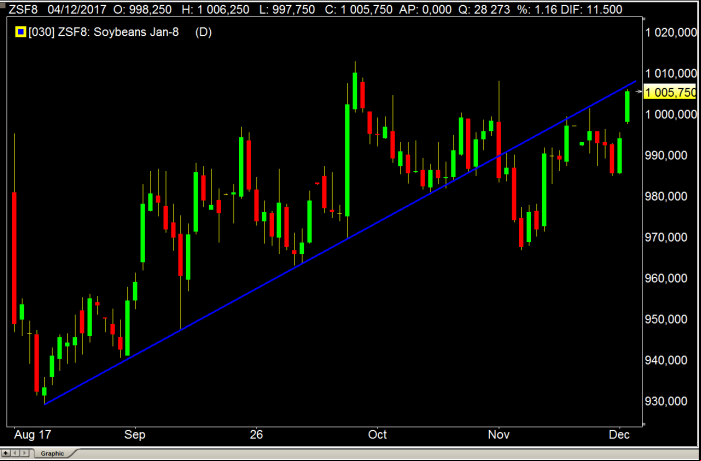This screenshot has height=461, width=701.
Task: Click the '(D)' daily interval label
Action: click(203, 32)
